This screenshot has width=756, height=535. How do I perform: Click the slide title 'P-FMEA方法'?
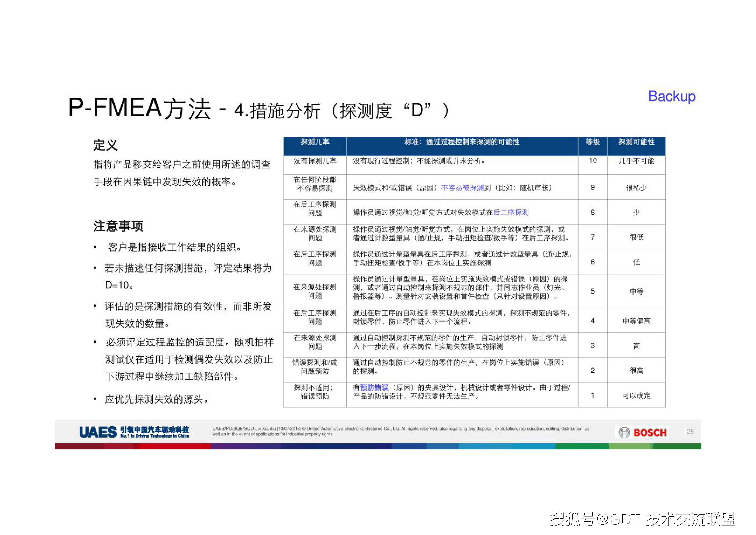pos(139,108)
